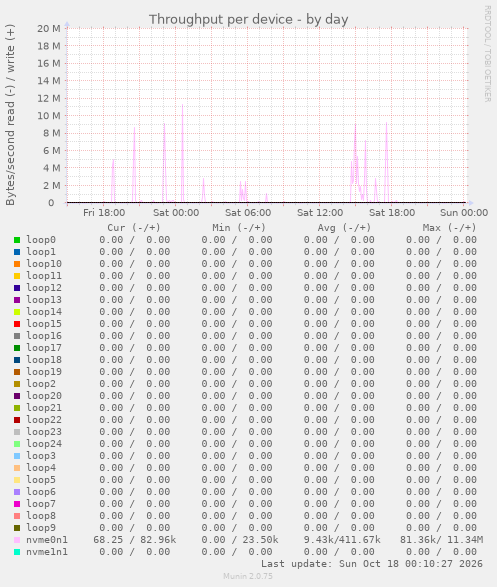The image size is (497, 587).
Task: Select the loop18 legend label
Action: 44,360
